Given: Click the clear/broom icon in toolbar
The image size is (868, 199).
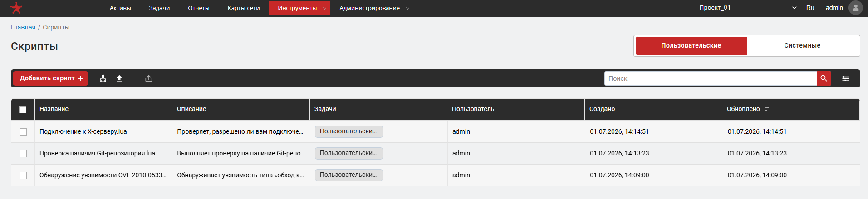Looking at the screenshot, I should tap(103, 78).
